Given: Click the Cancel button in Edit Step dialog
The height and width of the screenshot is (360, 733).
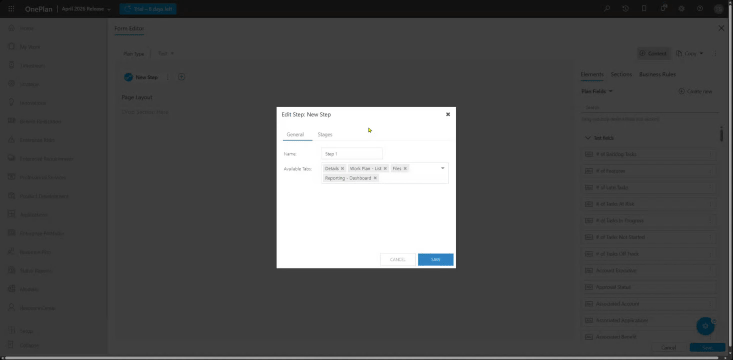Looking at the screenshot, I should 398,259.
